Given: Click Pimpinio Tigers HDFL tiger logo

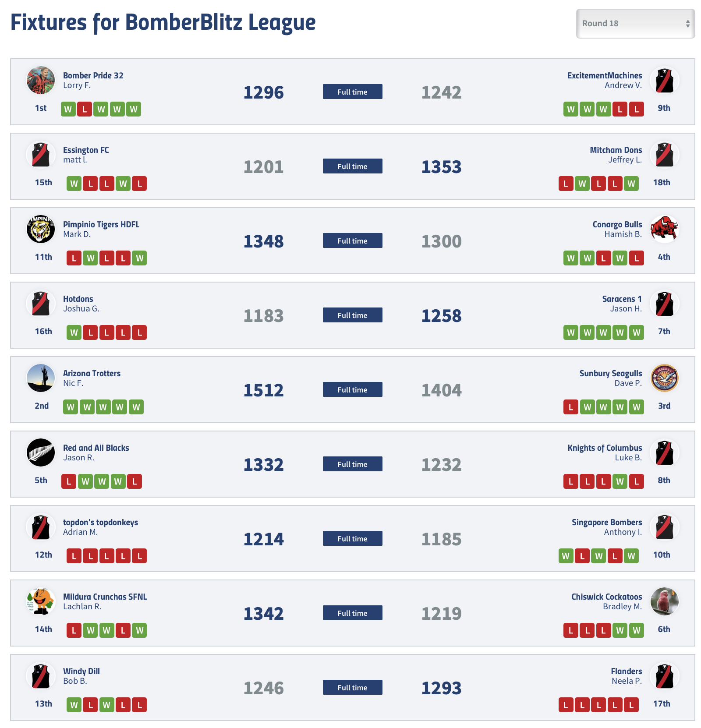Looking at the screenshot, I should [x=41, y=229].
